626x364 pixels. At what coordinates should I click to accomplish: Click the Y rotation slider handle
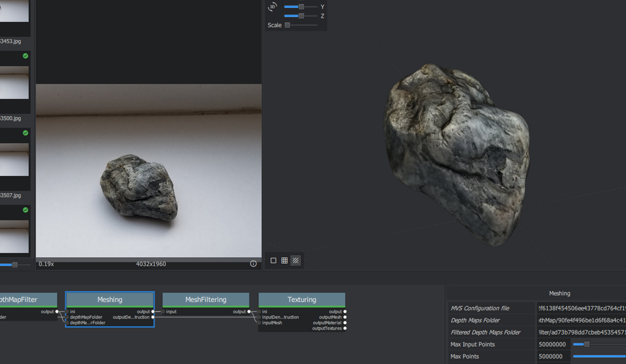[x=301, y=7]
